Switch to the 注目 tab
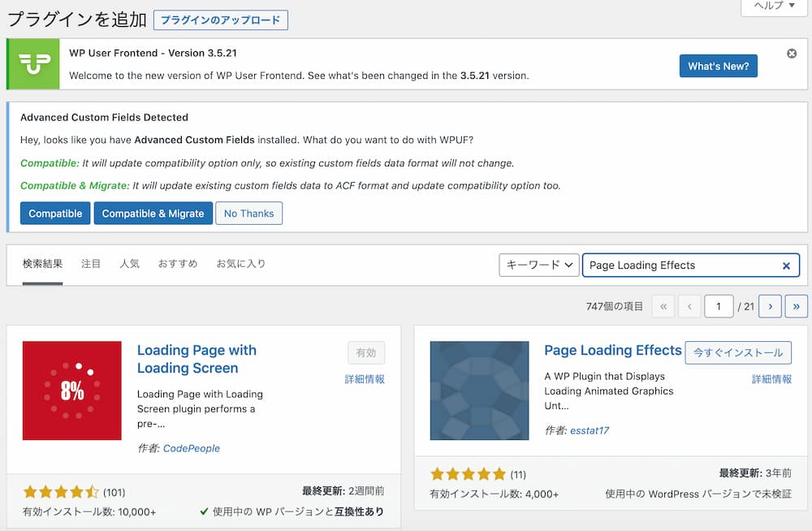Viewport: 812px width, 531px height. pyautogui.click(x=91, y=264)
